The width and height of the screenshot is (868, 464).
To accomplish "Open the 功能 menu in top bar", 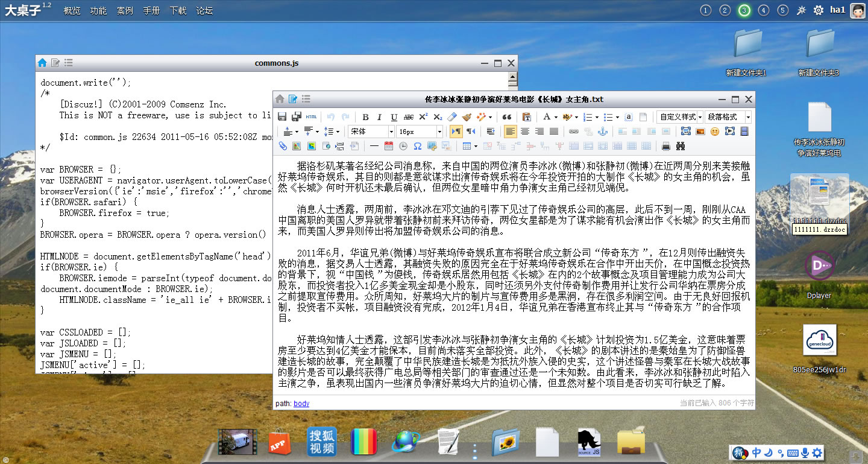I will tap(98, 11).
